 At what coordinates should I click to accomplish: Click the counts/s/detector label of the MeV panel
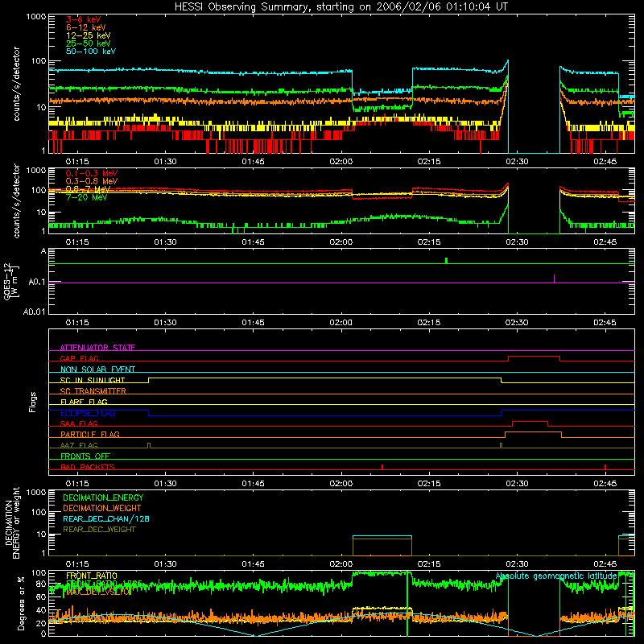(x=16, y=200)
